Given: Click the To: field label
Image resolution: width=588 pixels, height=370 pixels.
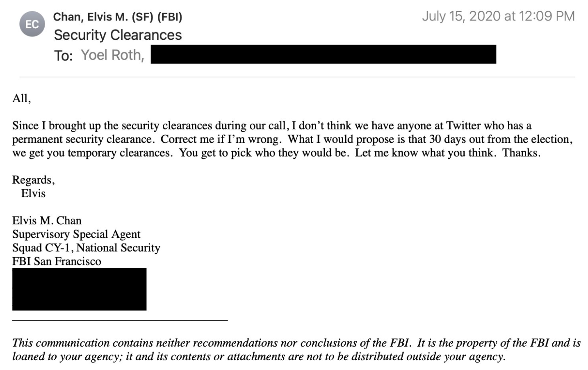Looking at the screenshot, I should [63, 55].
